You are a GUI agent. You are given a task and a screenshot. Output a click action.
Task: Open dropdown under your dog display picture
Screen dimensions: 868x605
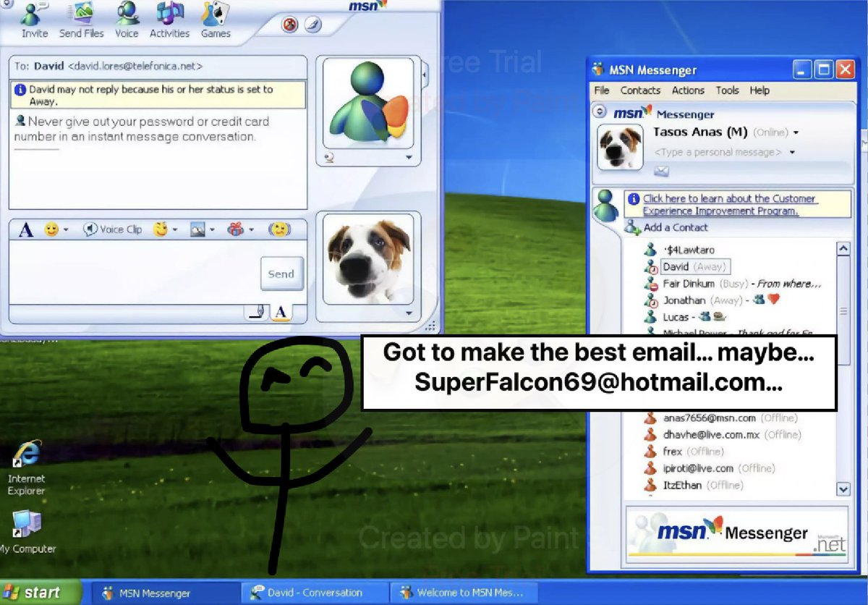point(408,313)
